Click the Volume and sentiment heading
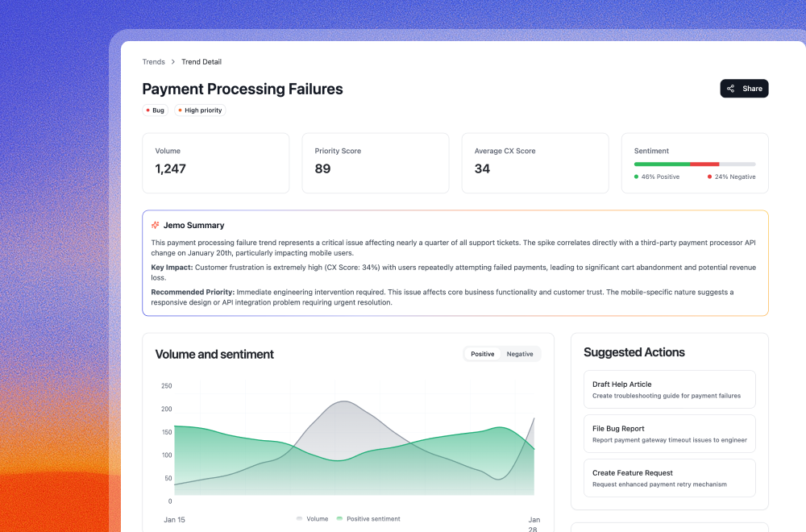The width and height of the screenshot is (806, 532). [x=214, y=354]
